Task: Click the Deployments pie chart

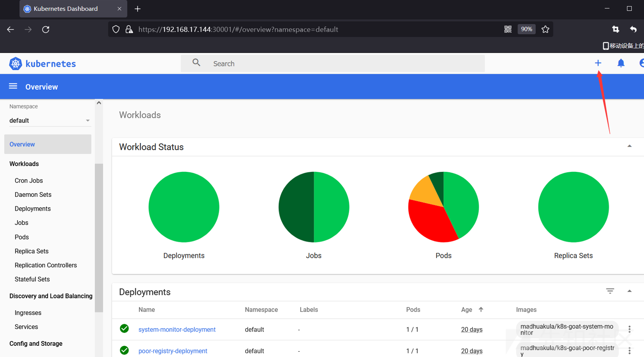Action: [x=184, y=207]
